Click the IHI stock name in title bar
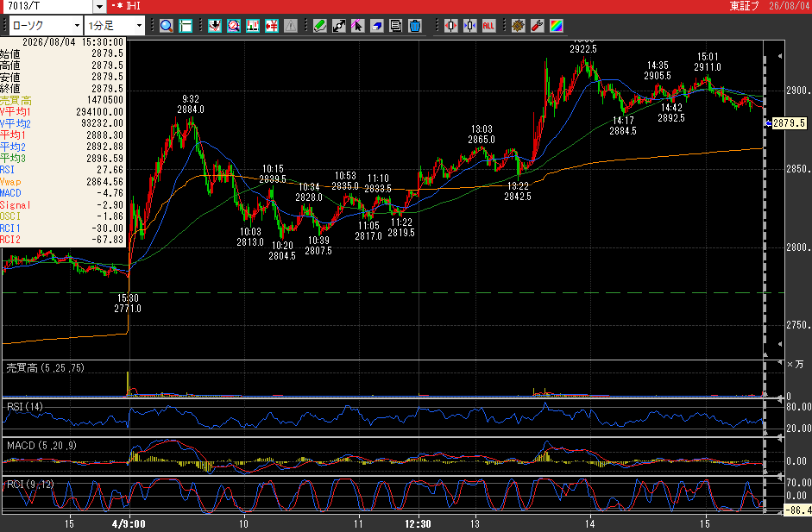812x532 pixels. coord(134,6)
